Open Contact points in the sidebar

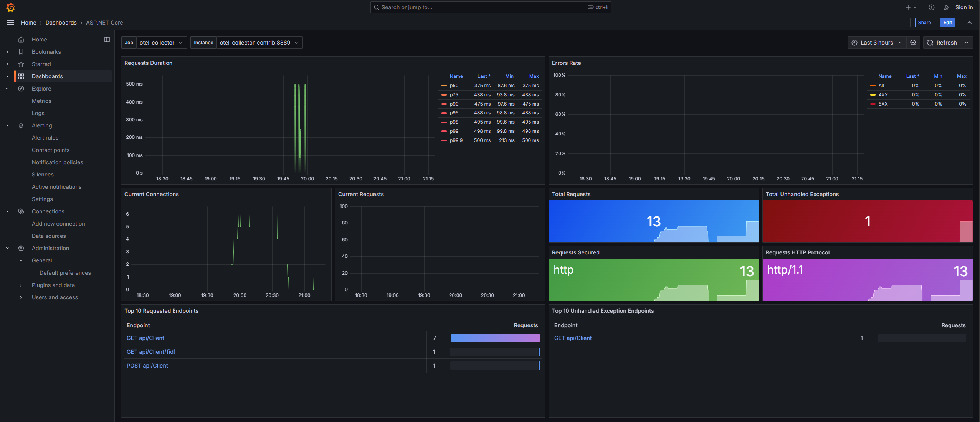tap(51, 150)
